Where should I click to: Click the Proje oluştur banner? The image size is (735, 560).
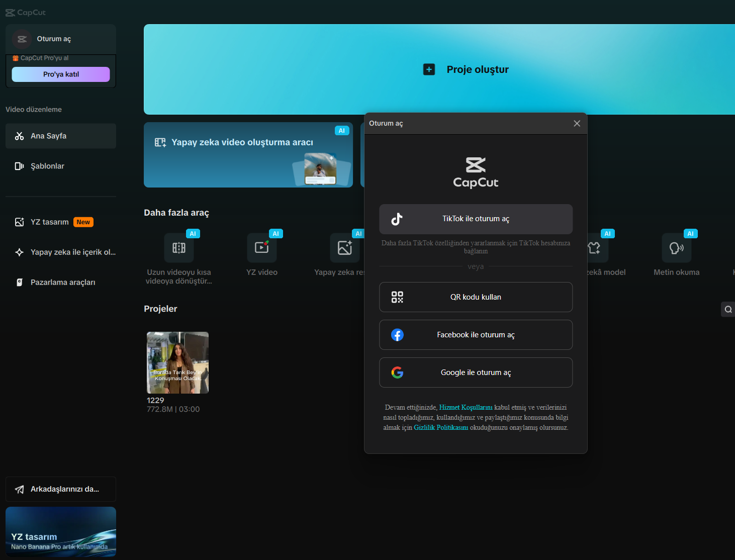(x=439, y=69)
